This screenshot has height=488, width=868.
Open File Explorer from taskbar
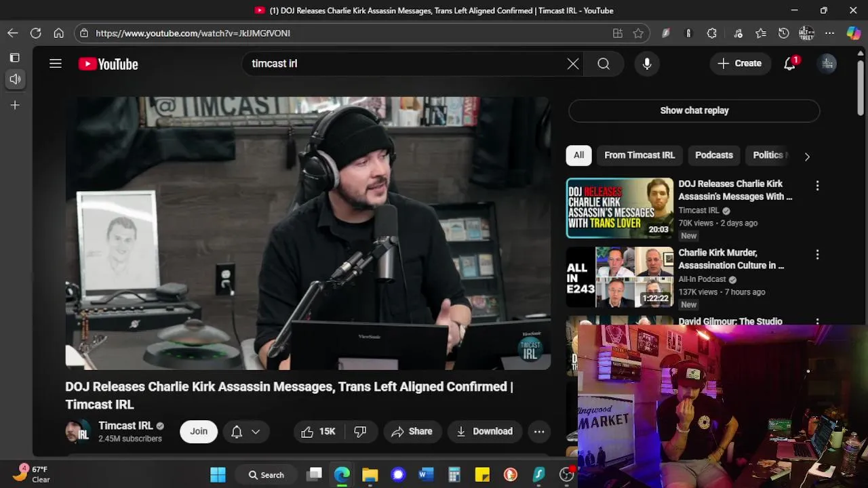point(370,474)
